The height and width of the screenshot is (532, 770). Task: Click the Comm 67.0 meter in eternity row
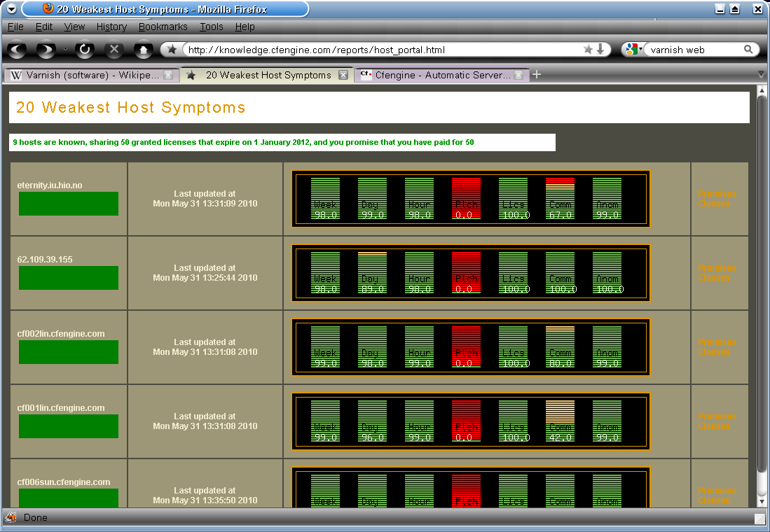pyautogui.click(x=560, y=198)
